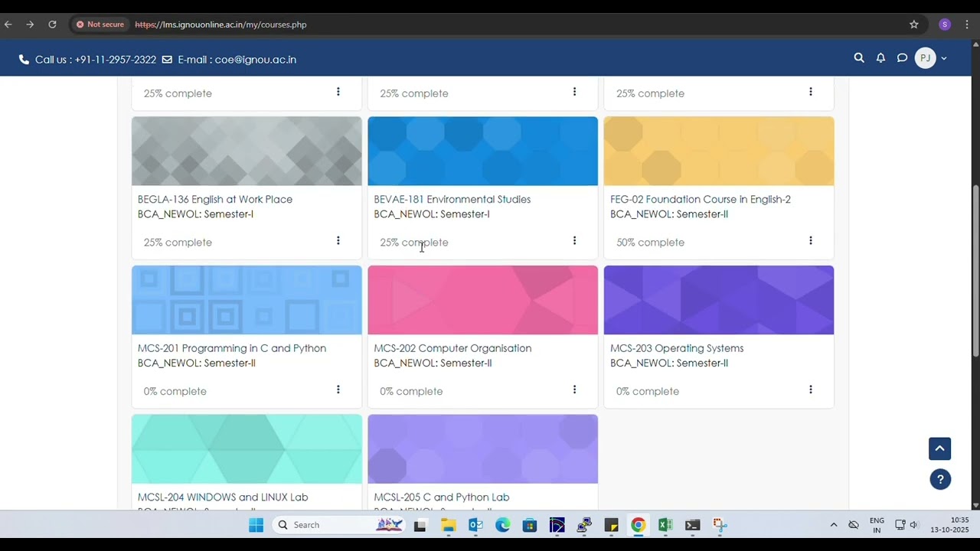Open the three-dot menu for MCS-202 Computer Organisation

click(x=574, y=390)
